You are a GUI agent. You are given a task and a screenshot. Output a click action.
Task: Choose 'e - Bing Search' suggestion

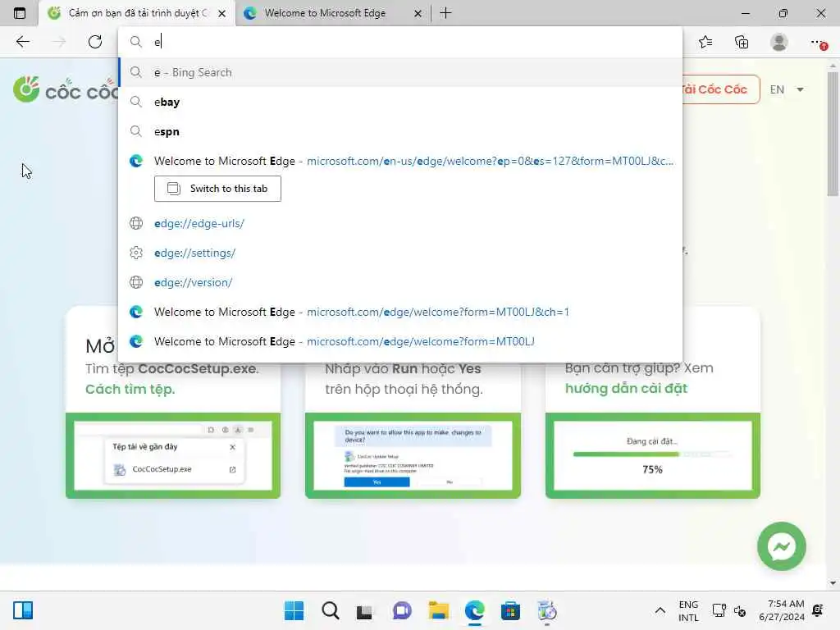(x=400, y=72)
